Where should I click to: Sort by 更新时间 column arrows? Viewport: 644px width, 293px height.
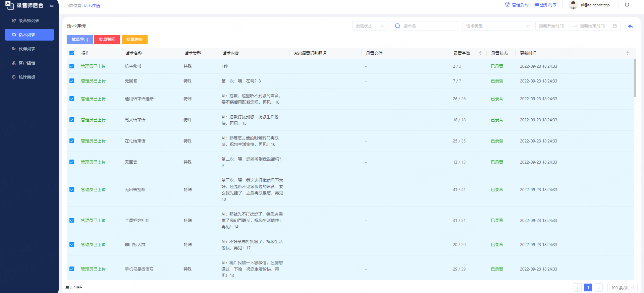coord(628,53)
